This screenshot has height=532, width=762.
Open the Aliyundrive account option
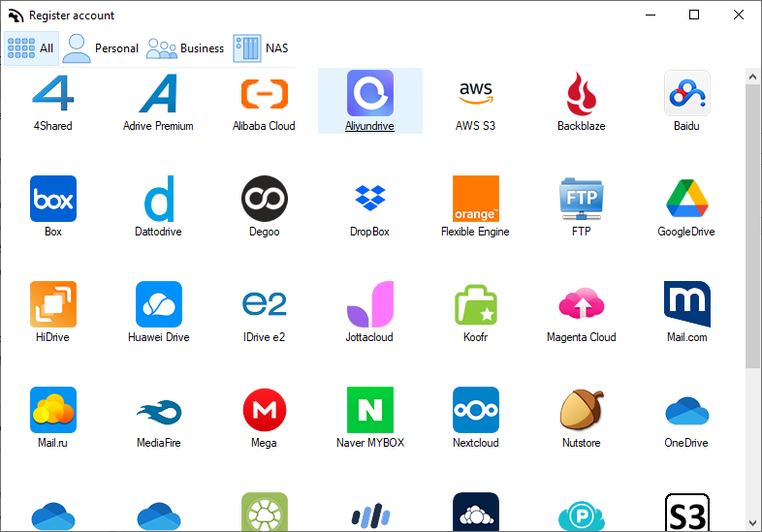tap(369, 101)
